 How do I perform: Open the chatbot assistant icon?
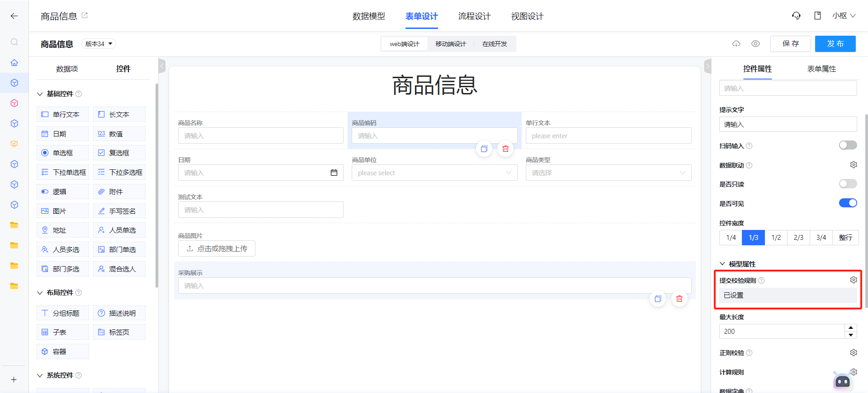click(842, 381)
